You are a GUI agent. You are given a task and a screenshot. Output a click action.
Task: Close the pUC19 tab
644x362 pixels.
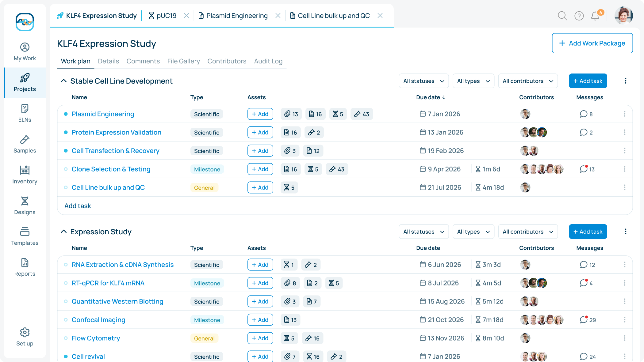pos(186,15)
